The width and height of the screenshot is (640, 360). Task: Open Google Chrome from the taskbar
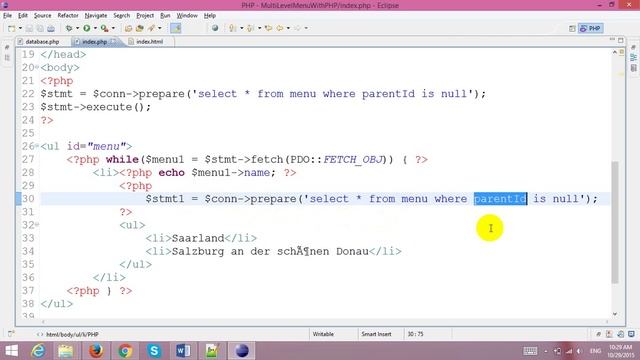(125, 351)
